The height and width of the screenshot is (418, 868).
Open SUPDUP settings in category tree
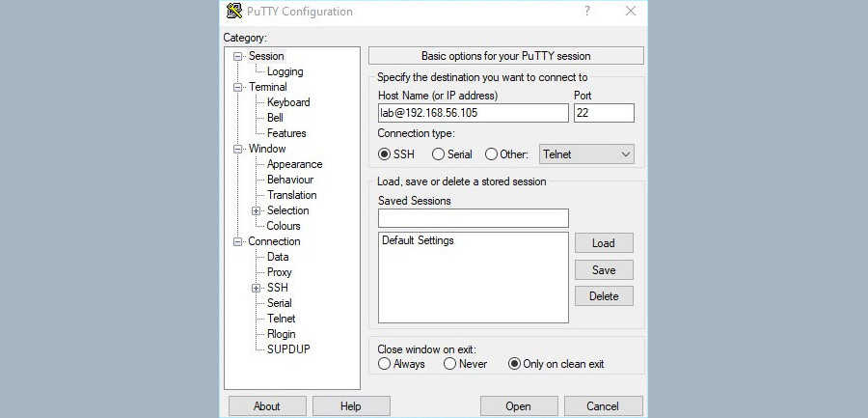pos(288,349)
